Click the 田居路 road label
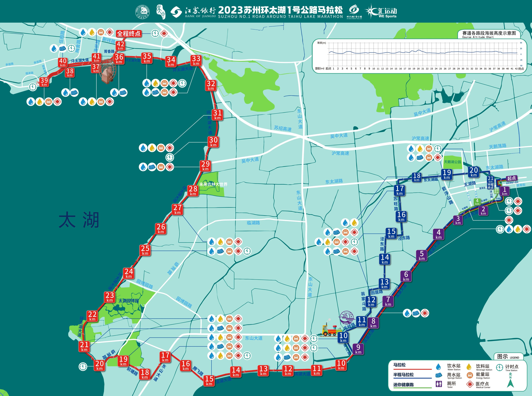The width and height of the screenshot is (532, 396). 377,292
